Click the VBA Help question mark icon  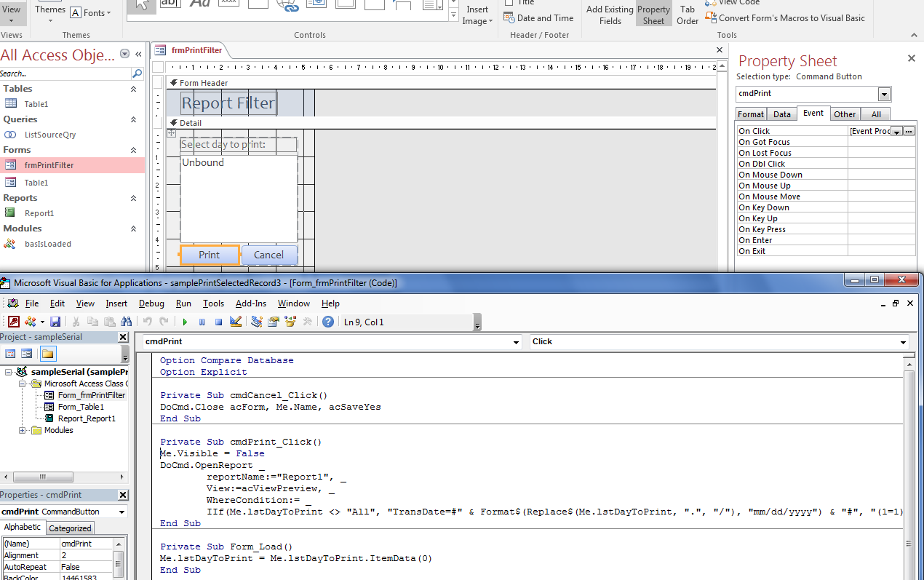pyautogui.click(x=328, y=322)
